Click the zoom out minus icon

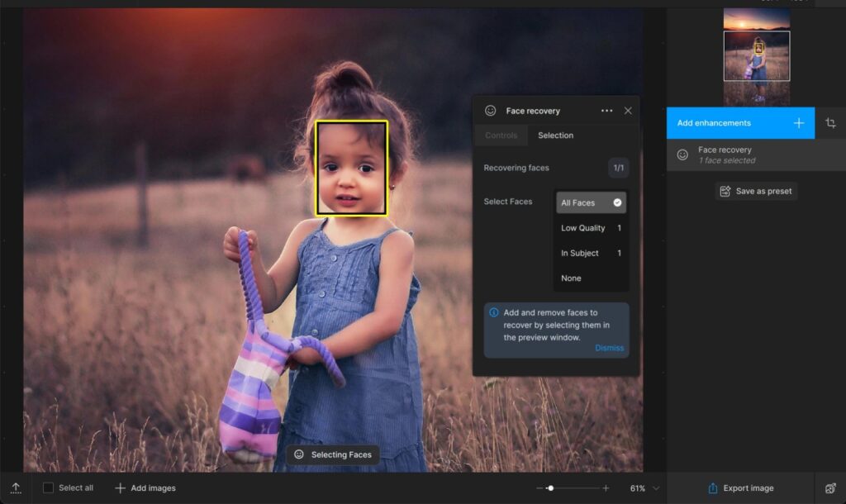tap(539, 487)
